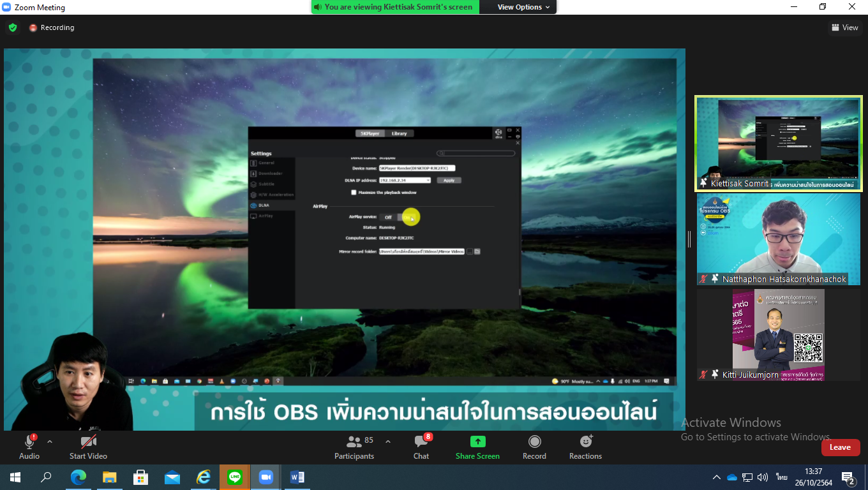Select AirPlay item in Settings sidebar
Image resolution: width=868 pixels, height=490 pixels.
273,216
